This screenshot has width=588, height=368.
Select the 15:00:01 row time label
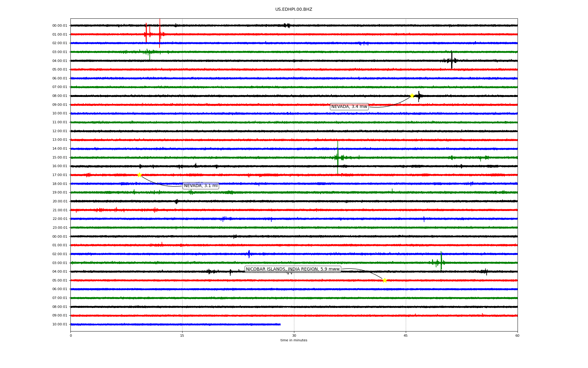tap(60, 158)
